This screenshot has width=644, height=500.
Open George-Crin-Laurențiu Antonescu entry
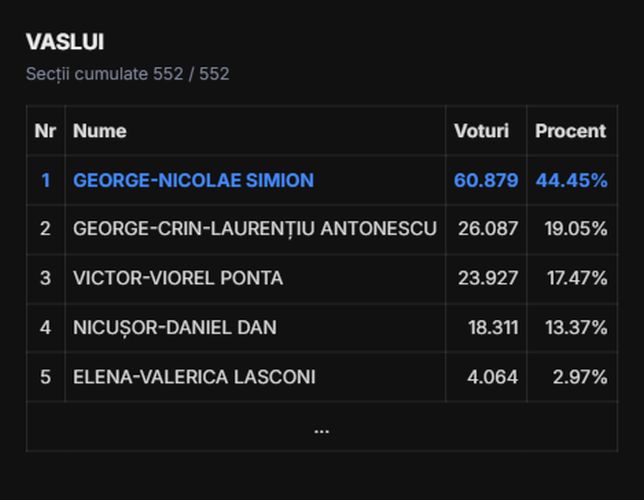(x=255, y=228)
